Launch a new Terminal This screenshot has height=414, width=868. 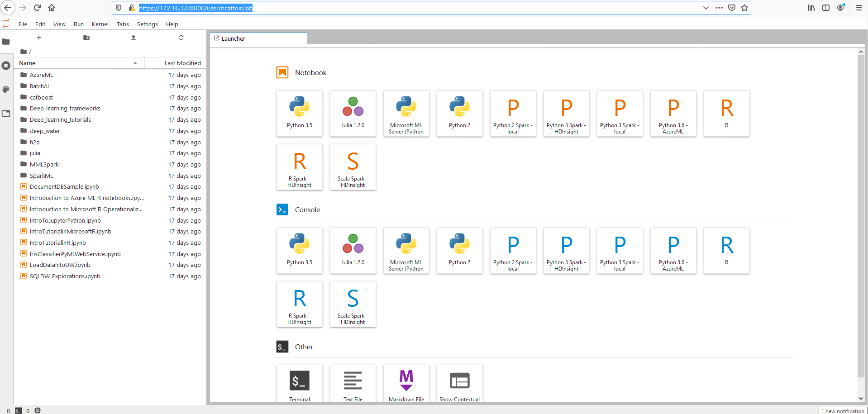(x=299, y=384)
